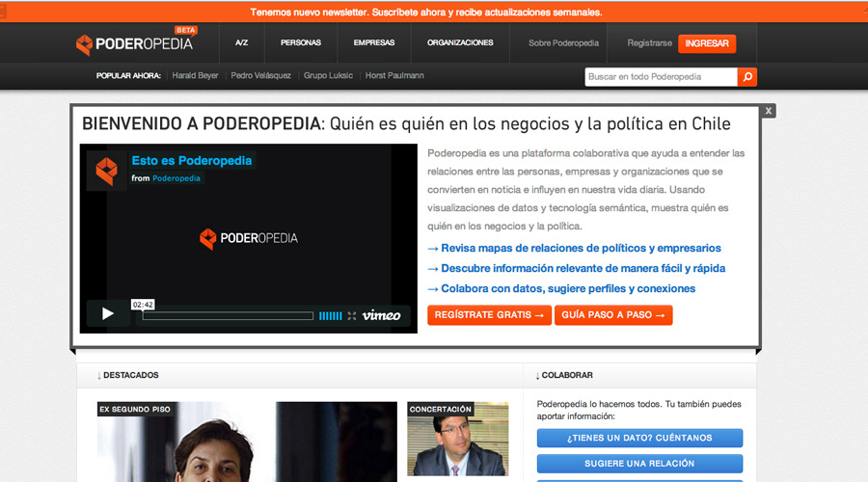Open popular topic Grupo Luksic
Image resolution: width=868 pixels, height=482 pixels.
click(x=328, y=76)
